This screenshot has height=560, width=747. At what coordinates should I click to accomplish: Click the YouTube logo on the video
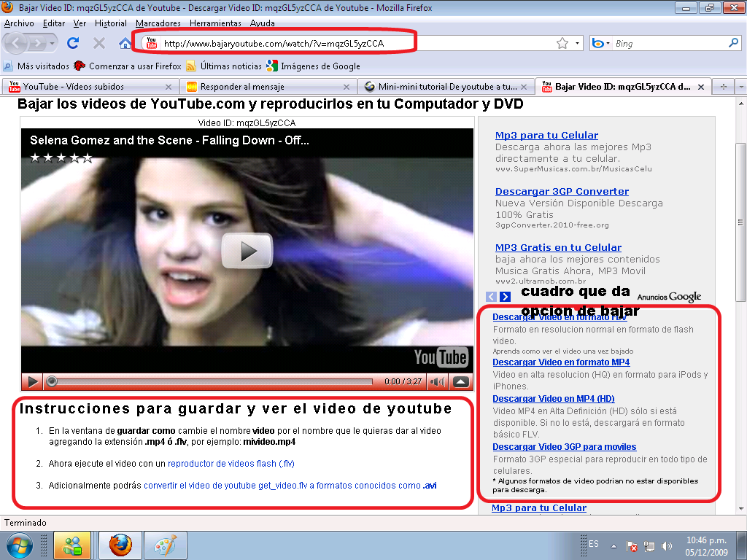click(441, 357)
